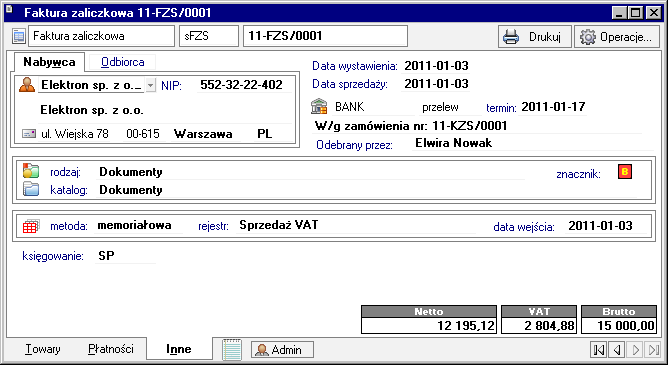Click the 11-FZS/0001 document number field
This screenshot has height=365, width=668.
tap(325, 36)
